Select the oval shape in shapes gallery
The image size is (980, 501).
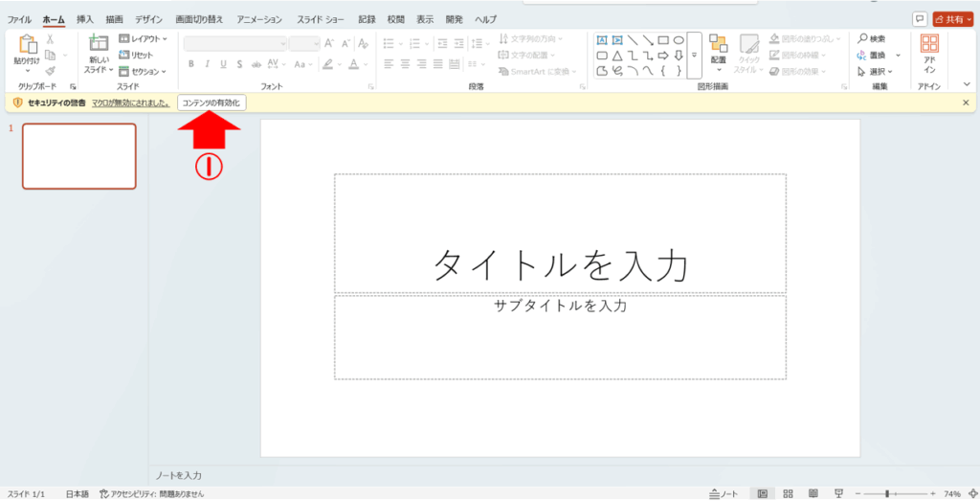679,40
